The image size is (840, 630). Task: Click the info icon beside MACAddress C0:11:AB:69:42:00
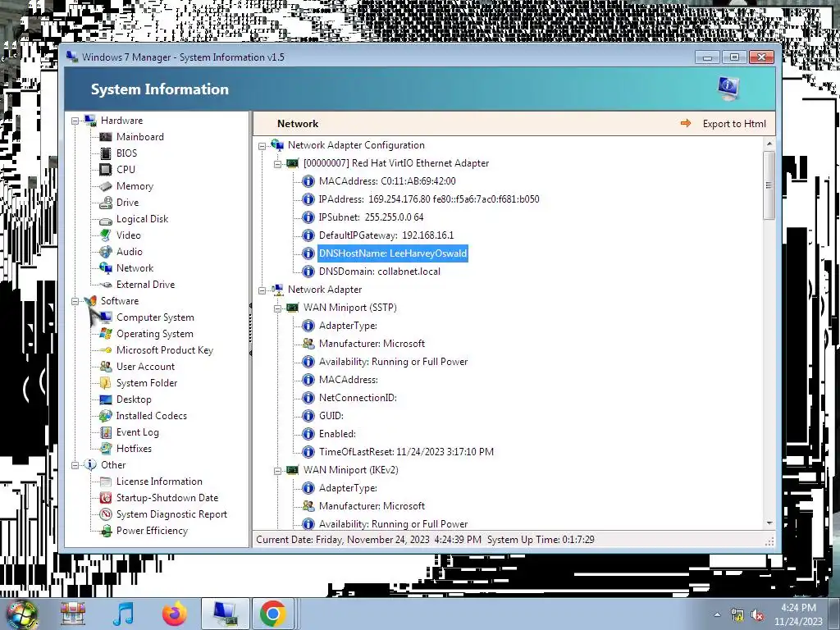308,181
